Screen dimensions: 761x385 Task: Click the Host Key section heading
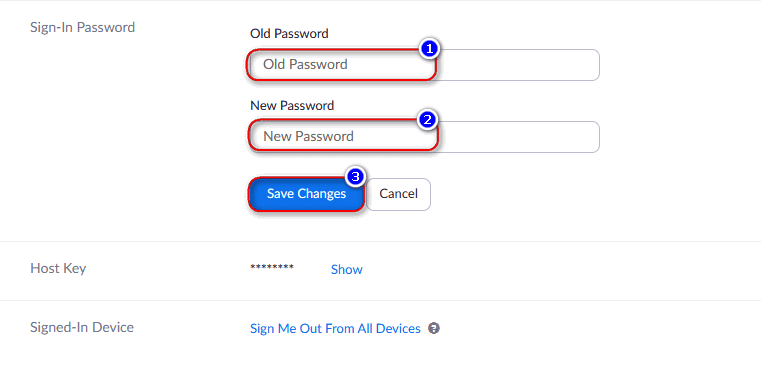pyautogui.click(x=58, y=268)
